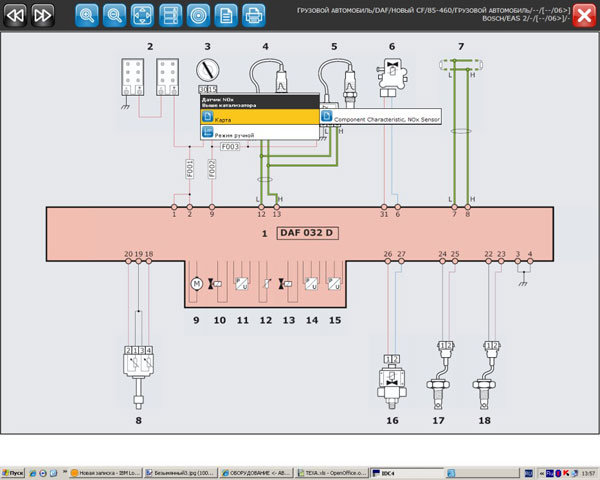Close the wiring diagram with red X
Screen dimensions: 600x480
point(584,15)
